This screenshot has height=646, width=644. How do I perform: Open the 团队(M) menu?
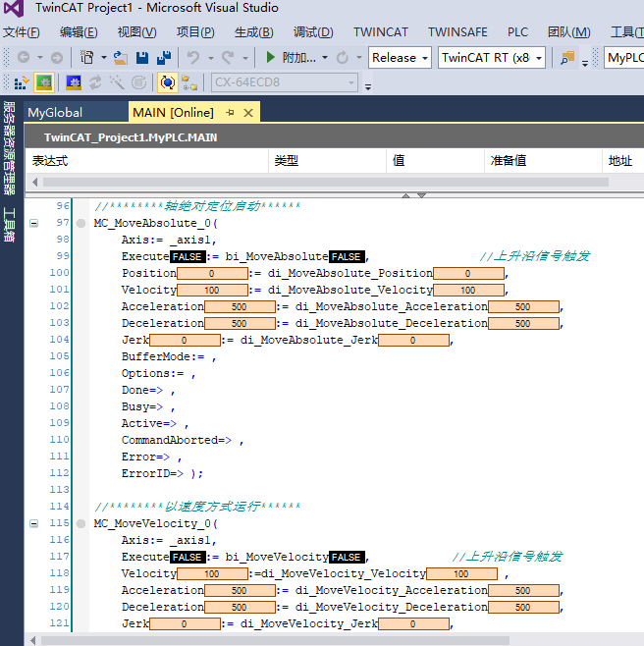pyautogui.click(x=568, y=32)
